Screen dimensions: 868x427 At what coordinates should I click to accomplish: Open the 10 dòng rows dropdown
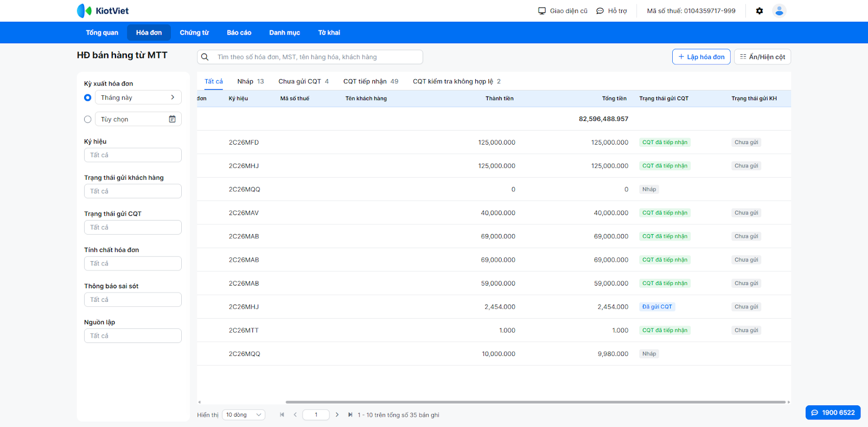[x=244, y=415]
